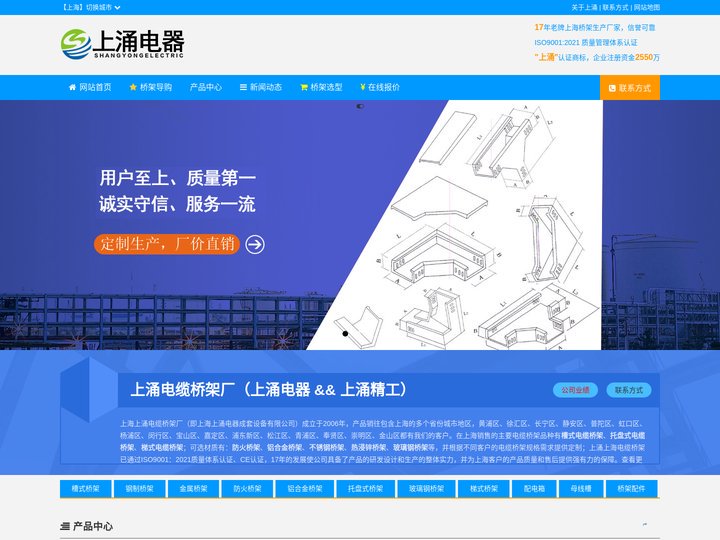
Task: Open the 配电箱 category
Action: coord(534,489)
